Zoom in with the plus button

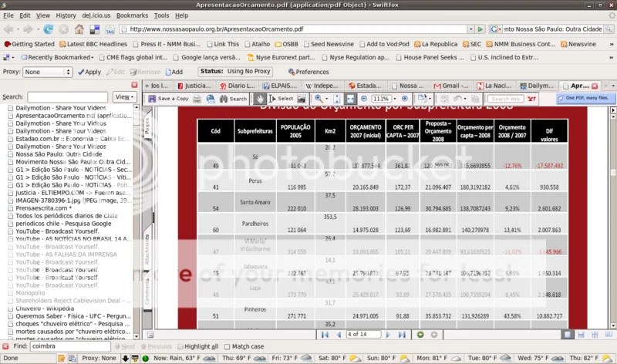point(404,99)
